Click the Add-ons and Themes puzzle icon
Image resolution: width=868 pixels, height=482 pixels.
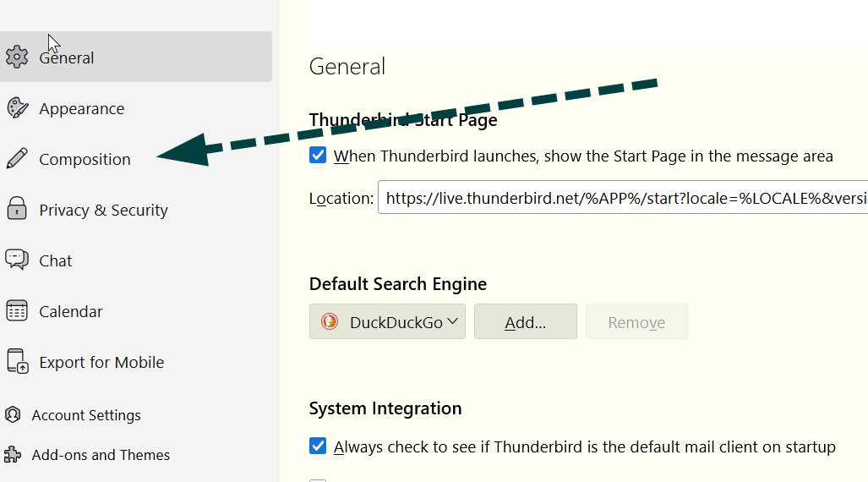pyautogui.click(x=13, y=455)
